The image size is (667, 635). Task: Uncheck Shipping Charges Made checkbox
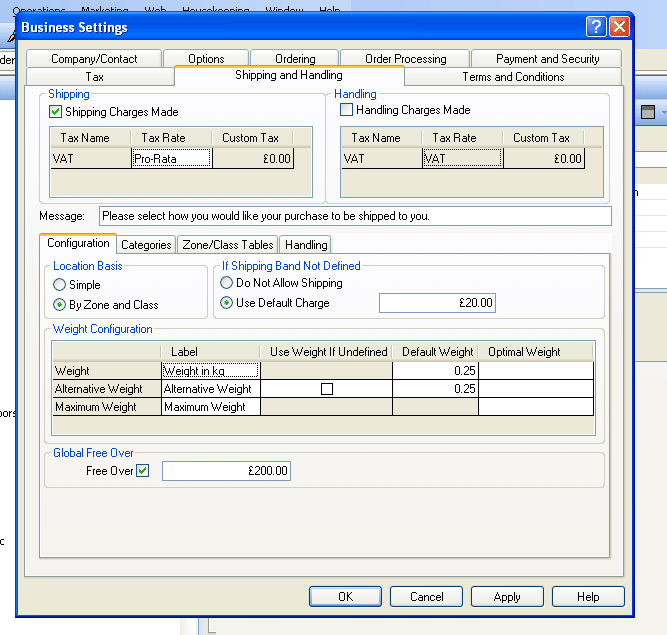point(56,112)
